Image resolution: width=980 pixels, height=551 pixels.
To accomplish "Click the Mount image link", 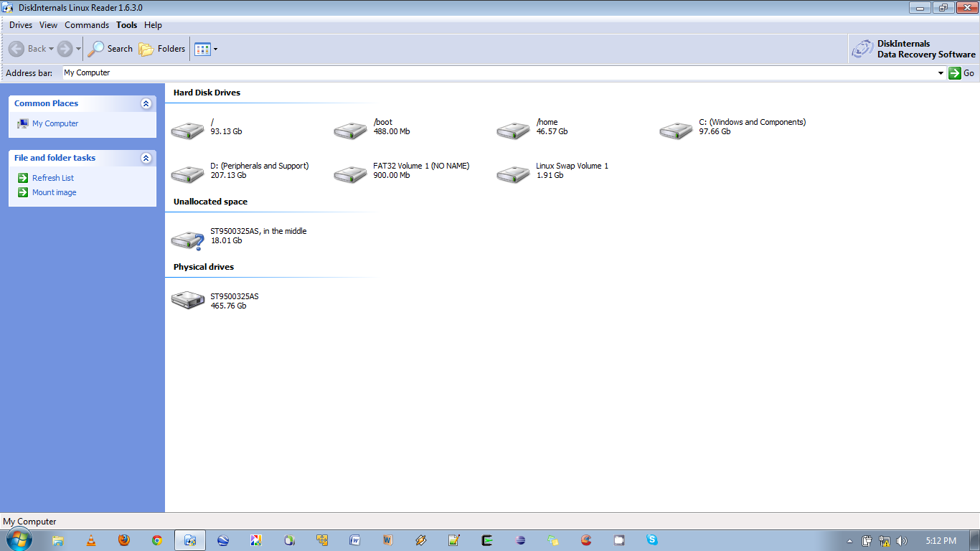I will (x=55, y=192).
